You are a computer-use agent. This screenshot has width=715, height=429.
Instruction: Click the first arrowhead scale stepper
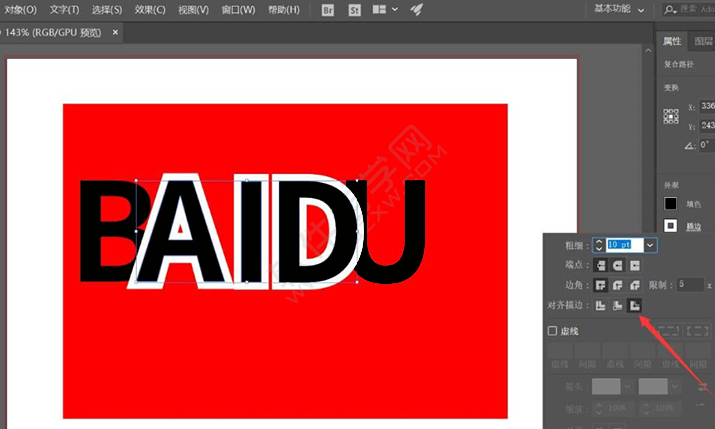point(599,408)
